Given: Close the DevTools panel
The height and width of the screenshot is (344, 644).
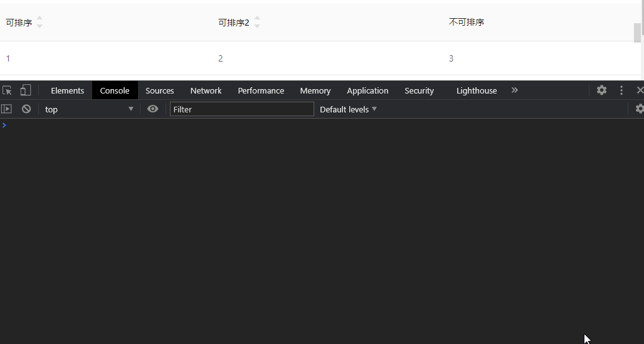Looking at the screenshot, I should coord(640,90).
